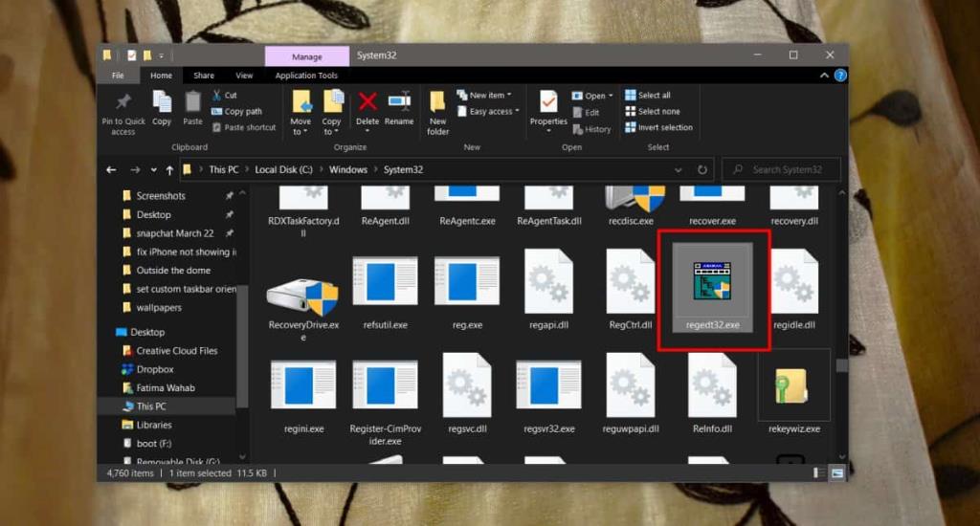The image size is (980, 526).
Task: Select the regedt32.exe file icon
Action: pos(712,281)
